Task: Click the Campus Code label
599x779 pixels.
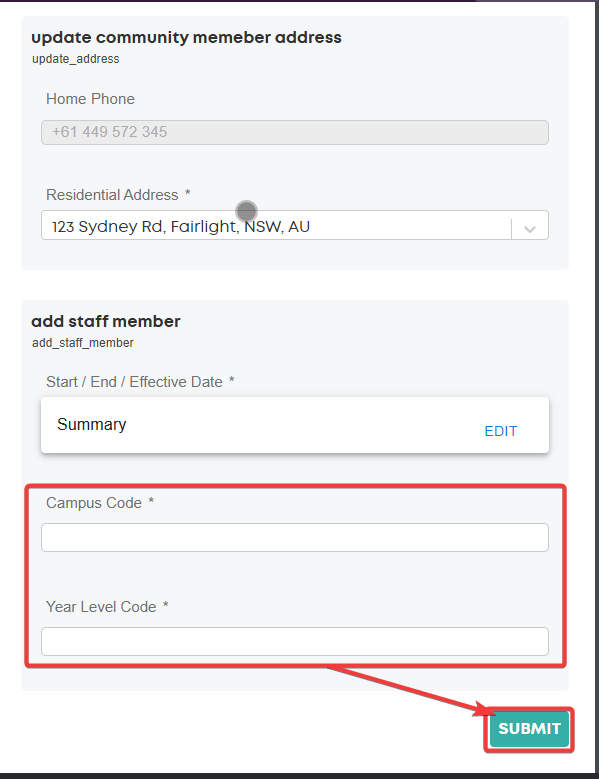Action: click(94, 503)
